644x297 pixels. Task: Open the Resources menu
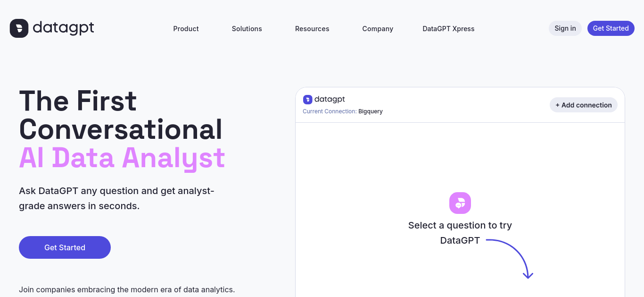pos(312,29)
